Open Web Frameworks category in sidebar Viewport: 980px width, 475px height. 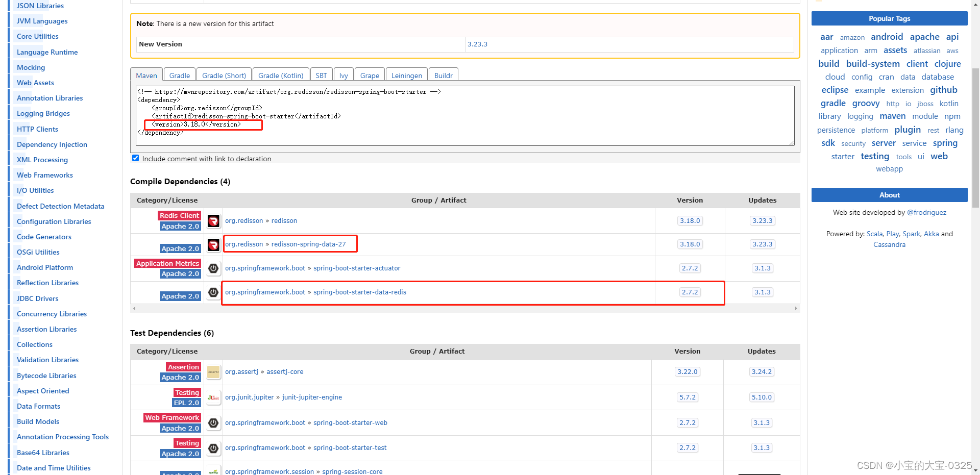[45, 175]
